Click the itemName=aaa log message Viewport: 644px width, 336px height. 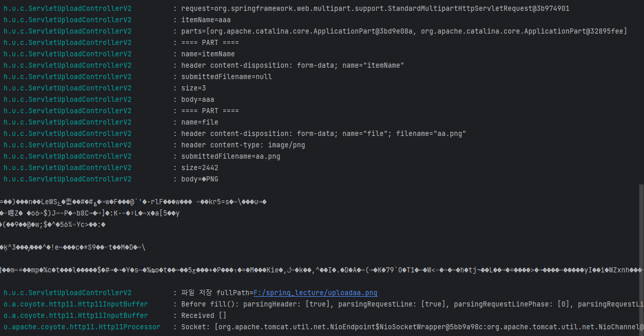[x=206, y=20]
